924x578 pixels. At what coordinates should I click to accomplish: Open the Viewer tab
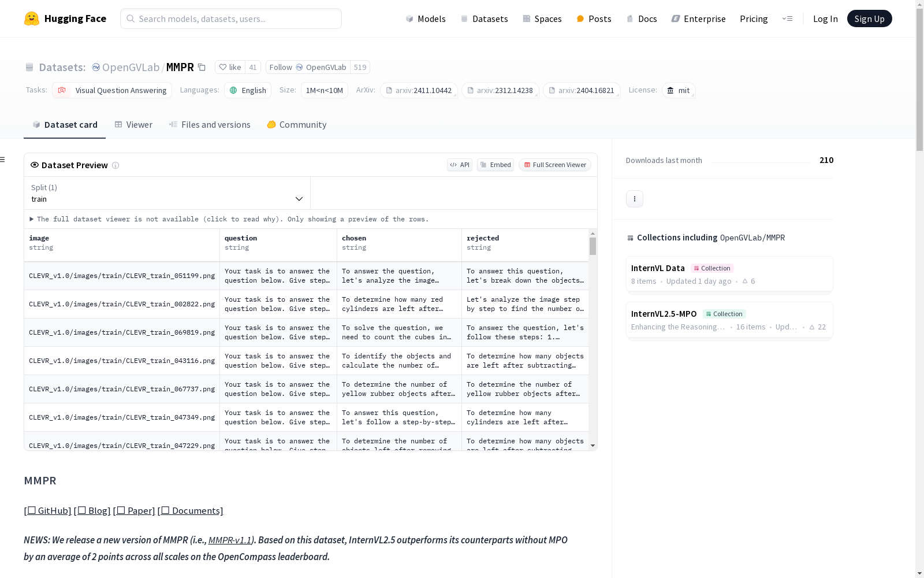[133, 125]
